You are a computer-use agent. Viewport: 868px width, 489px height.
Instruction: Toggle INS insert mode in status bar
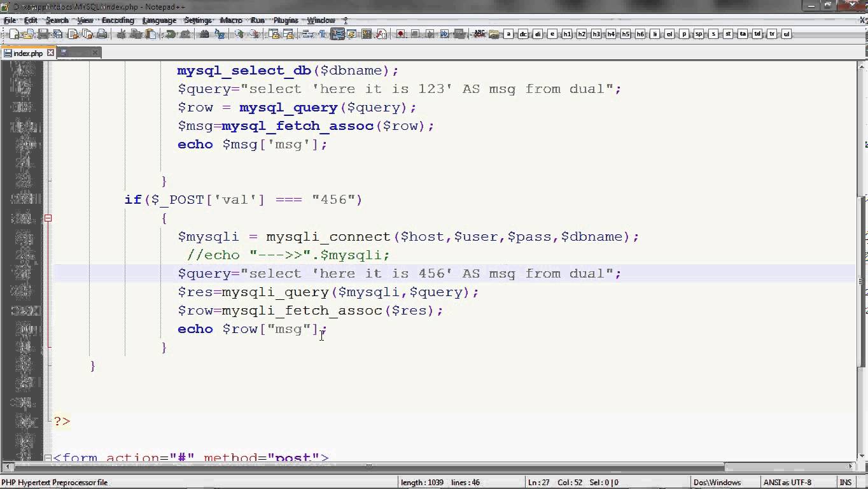point(846,483)
